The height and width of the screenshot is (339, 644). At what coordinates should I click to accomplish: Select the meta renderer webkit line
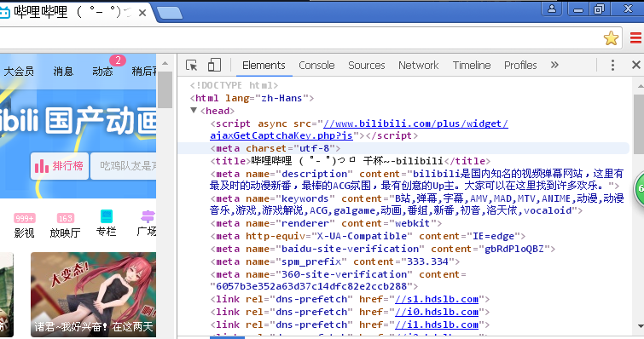326,223
